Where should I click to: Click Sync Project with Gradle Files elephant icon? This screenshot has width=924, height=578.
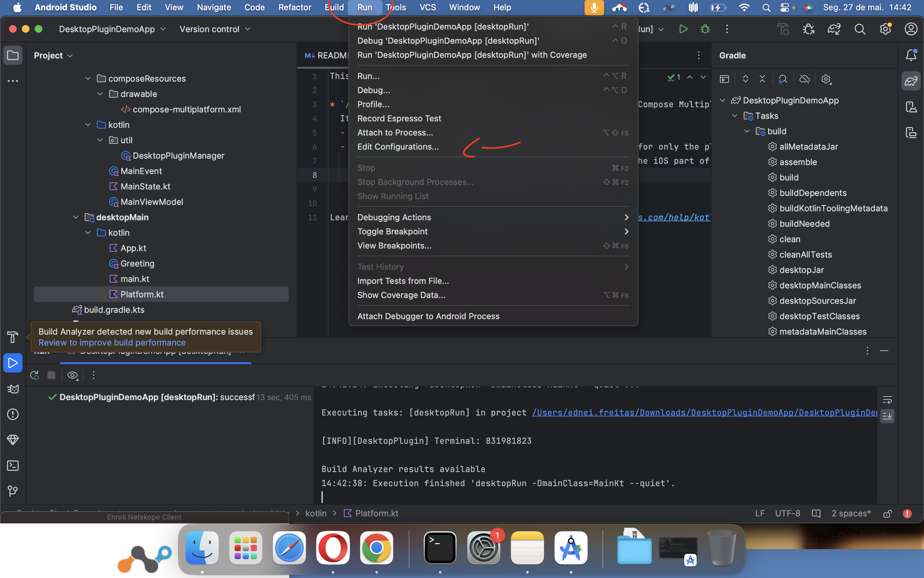834,29
